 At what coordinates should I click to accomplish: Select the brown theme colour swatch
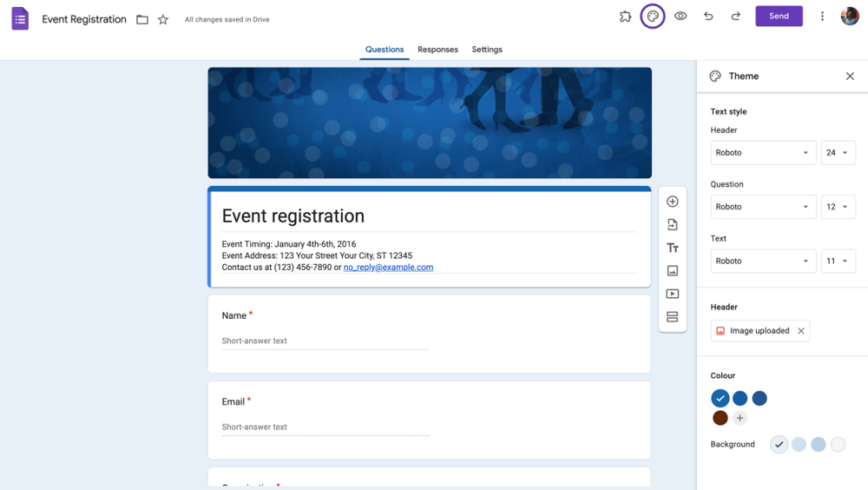coord(720,418)
